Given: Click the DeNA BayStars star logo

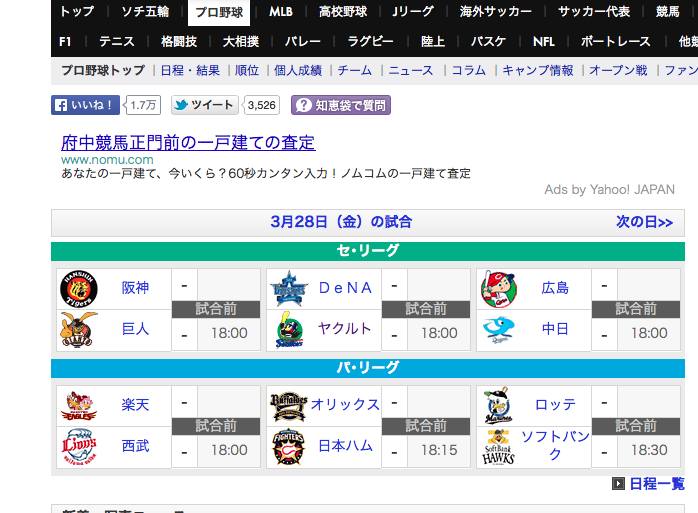Looking at the screenshot, I should [289, 289].
